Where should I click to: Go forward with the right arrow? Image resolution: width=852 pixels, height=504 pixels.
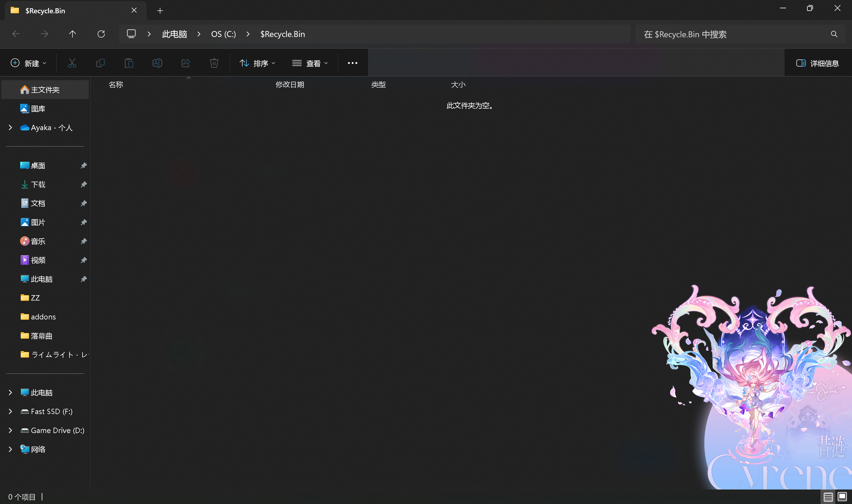[44, 34]
